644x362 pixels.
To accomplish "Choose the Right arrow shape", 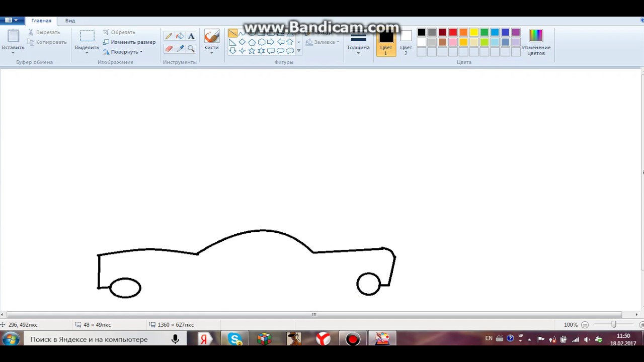I will tap(271, 42).
